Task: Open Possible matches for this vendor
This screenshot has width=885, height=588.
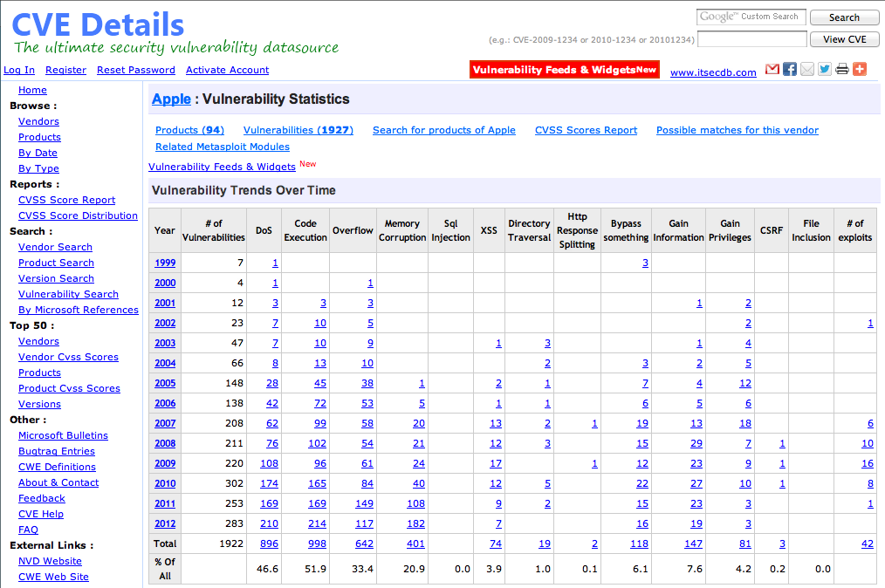Action: (x=737, y=130)
